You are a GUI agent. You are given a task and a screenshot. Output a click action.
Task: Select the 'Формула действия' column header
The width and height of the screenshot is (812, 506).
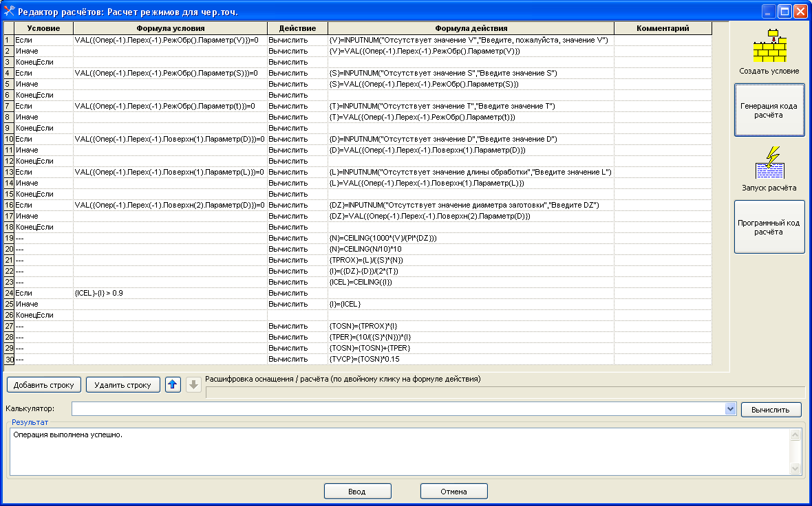[471, 28]
